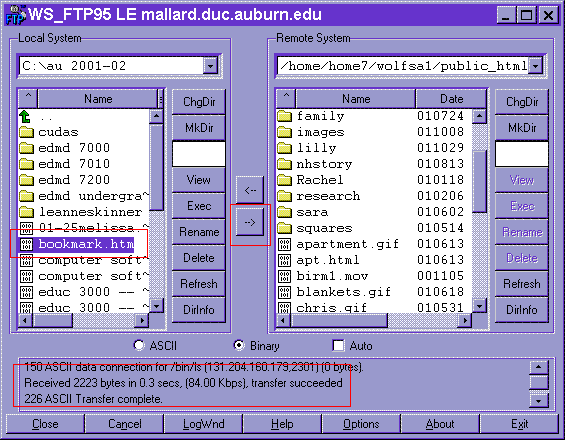The image size is (566, 441).
Task: Click local Rename button
Action: (x=199, y=232)
